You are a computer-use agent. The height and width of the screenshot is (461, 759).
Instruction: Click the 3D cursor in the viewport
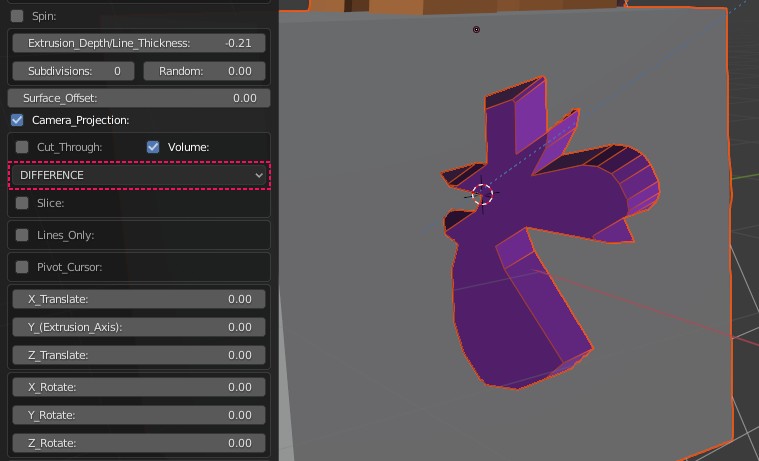(482, 196)
